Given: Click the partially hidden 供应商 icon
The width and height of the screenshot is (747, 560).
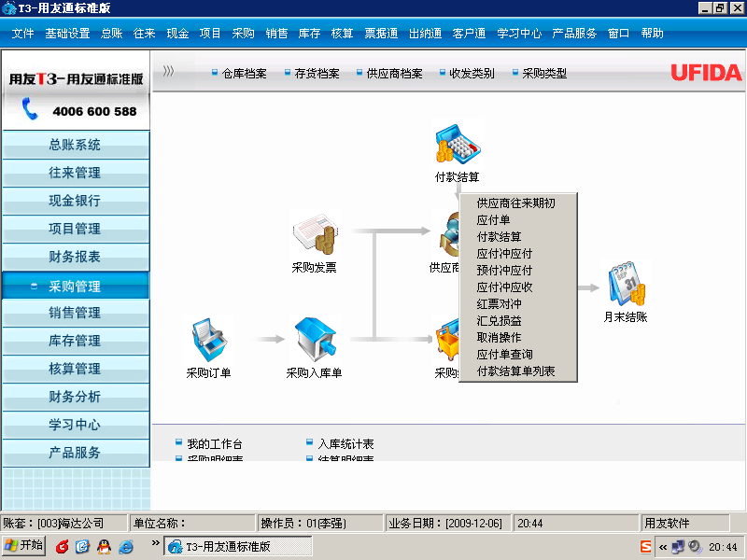Looking at the screenshot, I should [448, 234].
